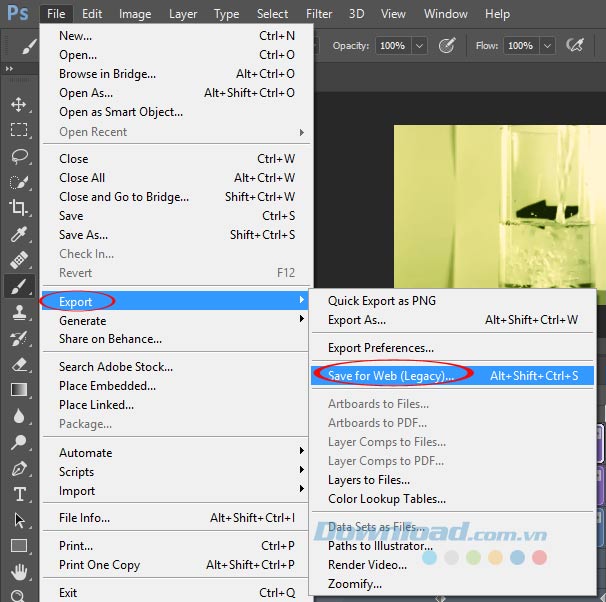Image resolution: width=606 pixels, height=602 pixels.
Task: Open the Flow dropdown arrow
Action: (547, 46)
